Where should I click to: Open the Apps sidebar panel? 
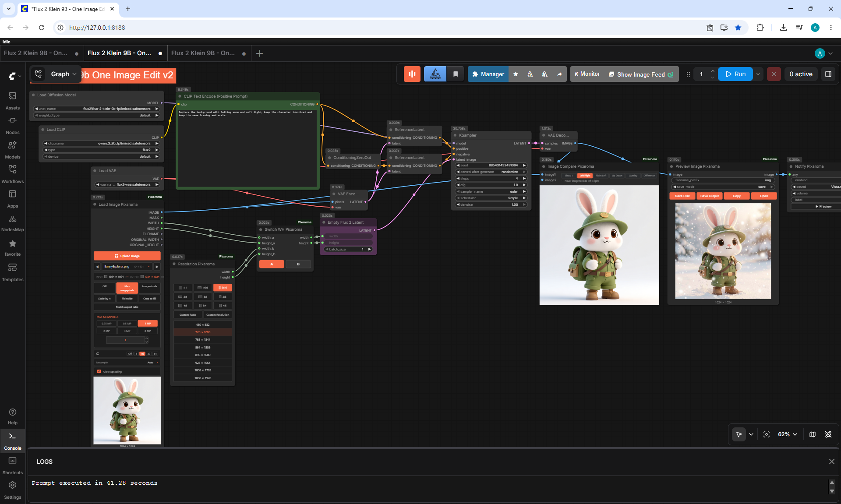(x=13, y=199)
